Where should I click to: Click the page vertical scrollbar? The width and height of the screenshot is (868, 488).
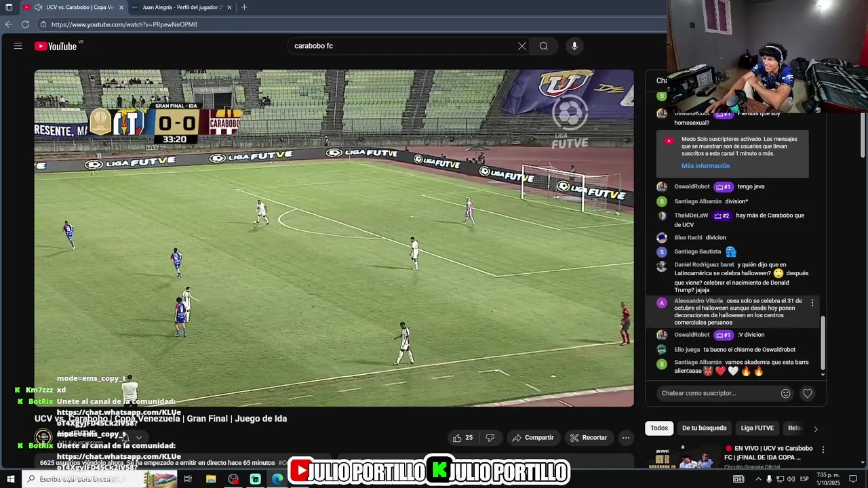(x=864, y=136)
